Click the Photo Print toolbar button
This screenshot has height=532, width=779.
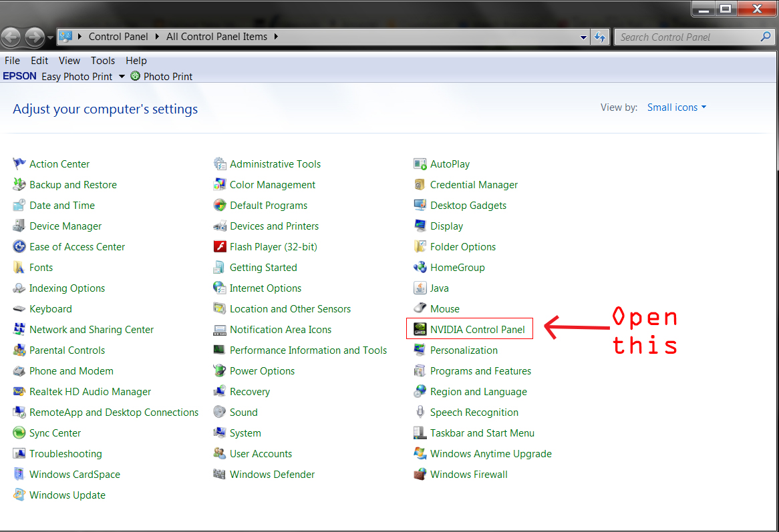point(162,76)
